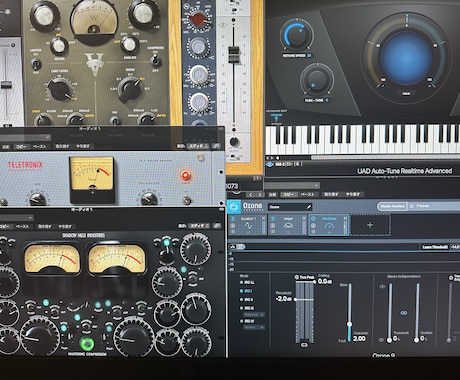This screenshot has height=380, width=460.
Task: Click the red Teletronix power lamp
Action: coord(185,175)
